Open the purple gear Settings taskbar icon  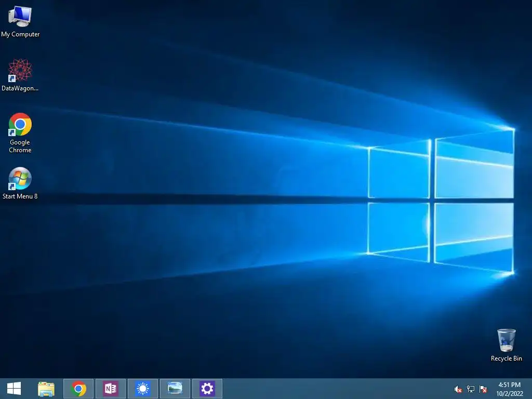point(207,389)
